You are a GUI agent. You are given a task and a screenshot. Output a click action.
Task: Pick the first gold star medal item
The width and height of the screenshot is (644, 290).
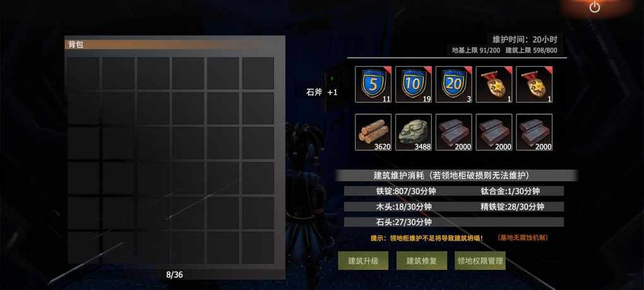494,84
